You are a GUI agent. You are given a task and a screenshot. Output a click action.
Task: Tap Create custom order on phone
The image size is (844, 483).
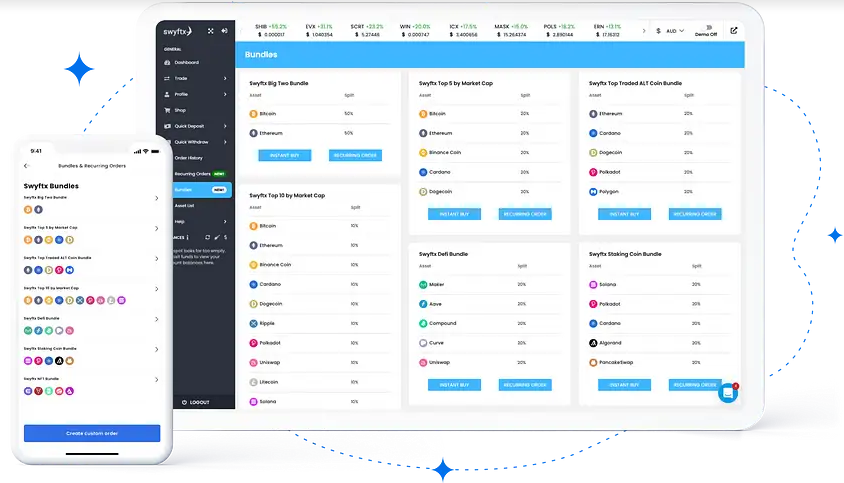tap(92, 433)
